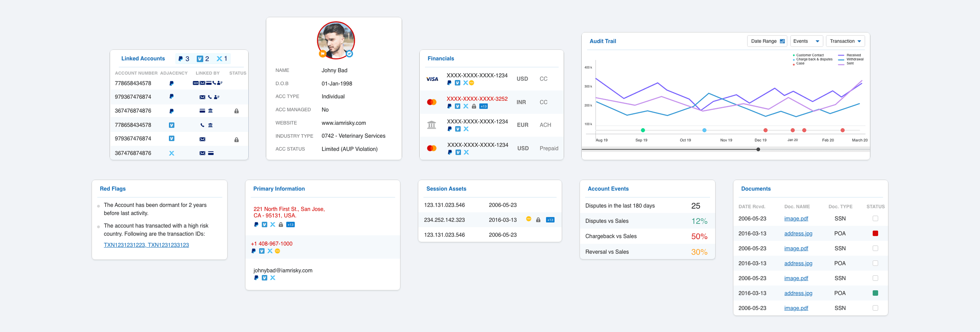Open the Transaction dropdown in Audit Trail
The image size is (980, 332).
pyautogui.click(x=845, y=41)
